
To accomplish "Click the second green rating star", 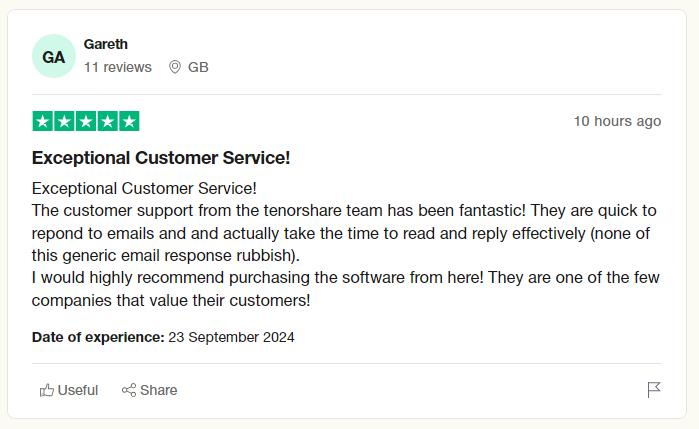I will pyautogui.click(x=64, y=121).
